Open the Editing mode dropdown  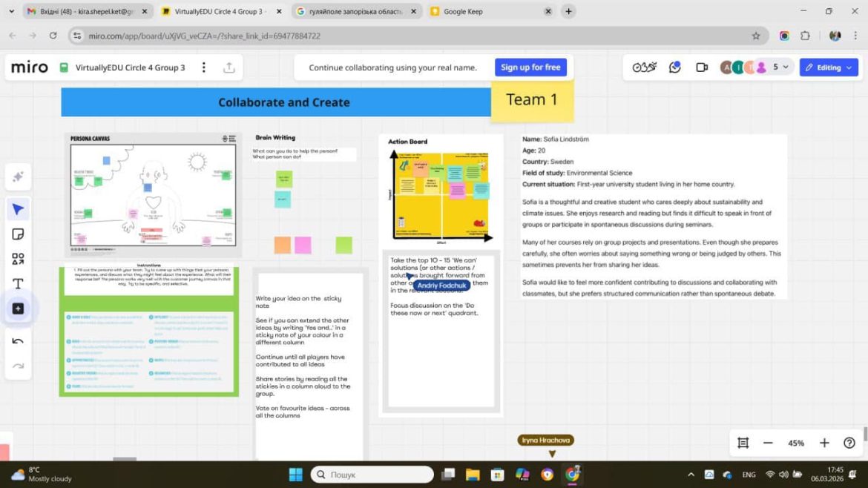(x=829, y=67)
